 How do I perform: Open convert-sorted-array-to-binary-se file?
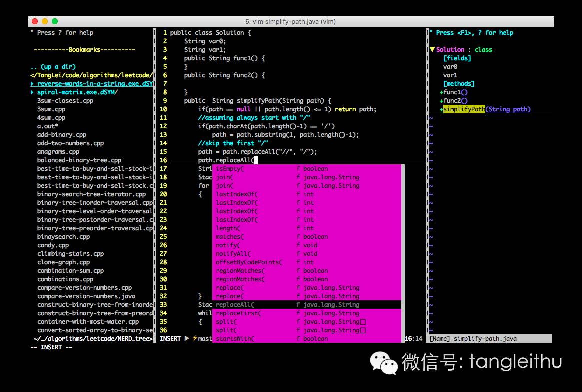(x=95, y=330)
